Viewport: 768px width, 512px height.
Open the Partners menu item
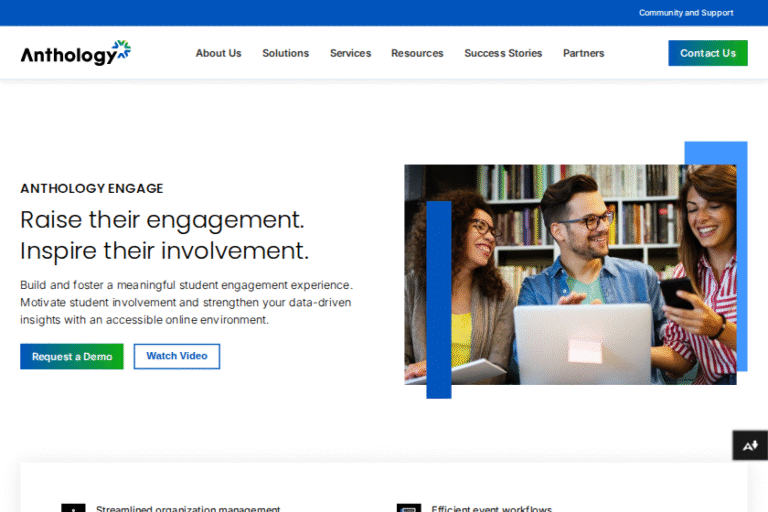[583, 53]
